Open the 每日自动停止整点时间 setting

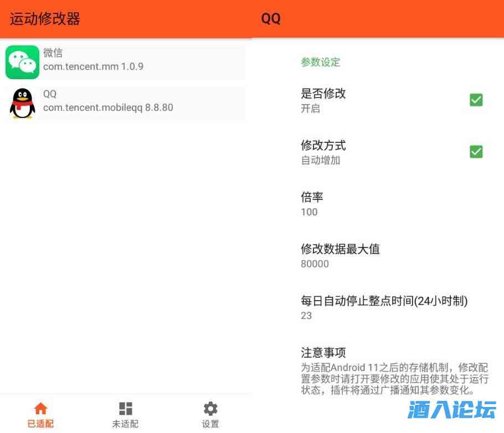coord(394,308)
